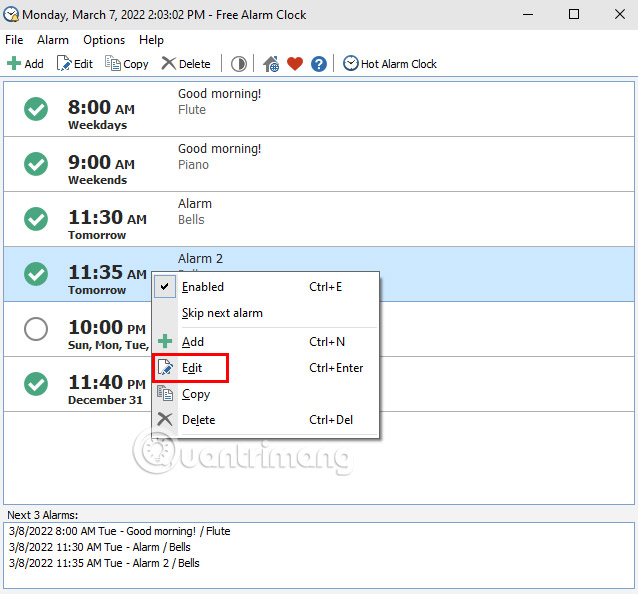Disable the 8:00 AM Weekdays alarm checkbox

coord(36,109)
